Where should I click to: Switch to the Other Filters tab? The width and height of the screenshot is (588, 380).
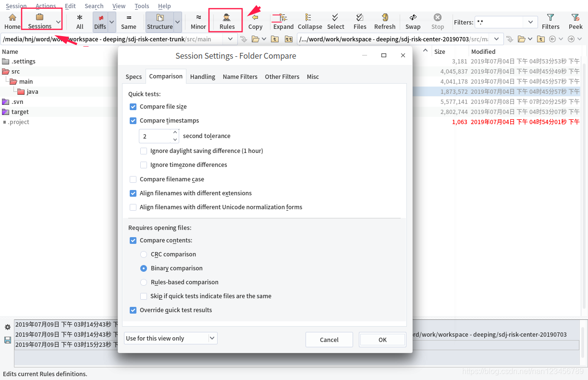(282, 76)
